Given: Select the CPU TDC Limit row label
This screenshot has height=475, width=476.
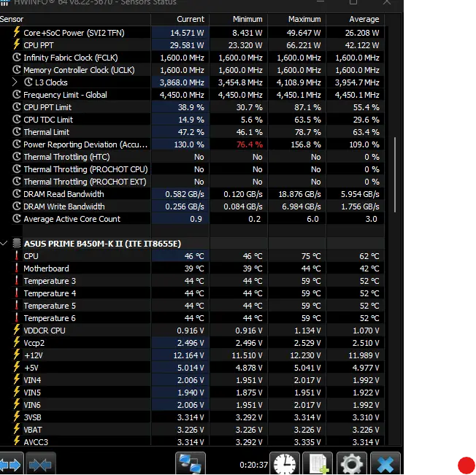Looking at the screenshot, I should point(48,120).
